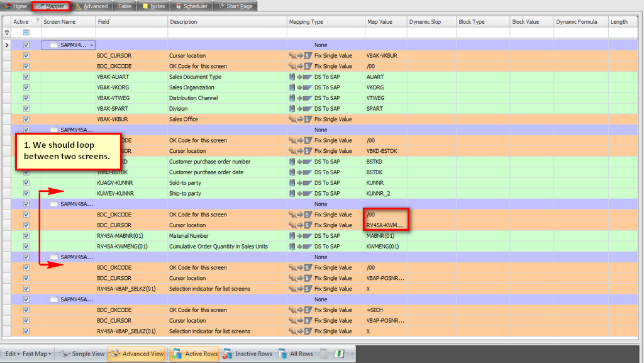This screenshot has height=363, width=644.
Task: Click Fix Single Value icon in =SICH row
Action: 300,310
